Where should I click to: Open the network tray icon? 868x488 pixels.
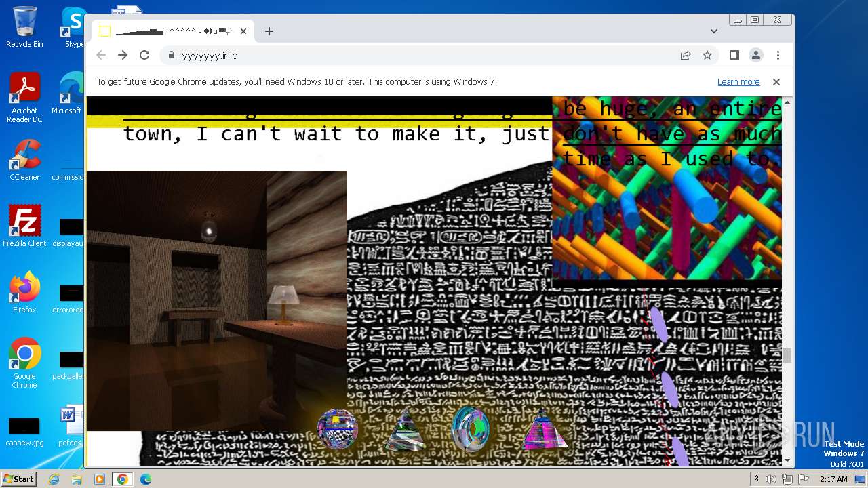click(787, 479)
